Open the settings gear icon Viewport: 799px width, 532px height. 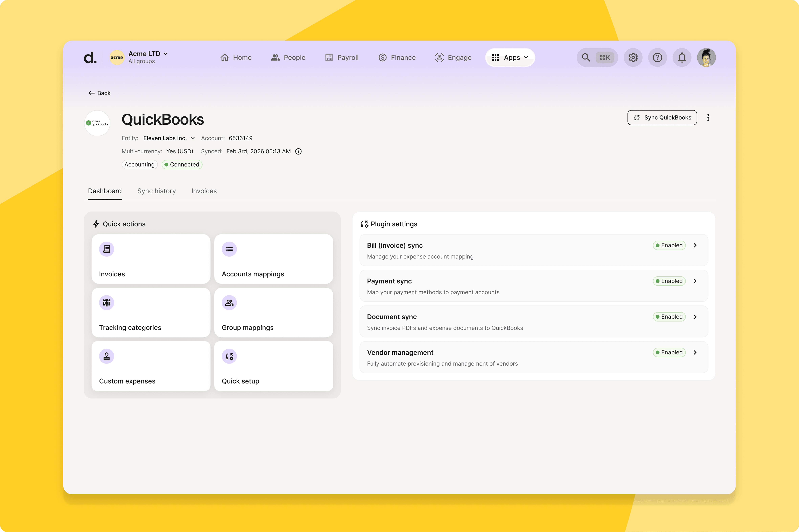(x=633, y=57)
